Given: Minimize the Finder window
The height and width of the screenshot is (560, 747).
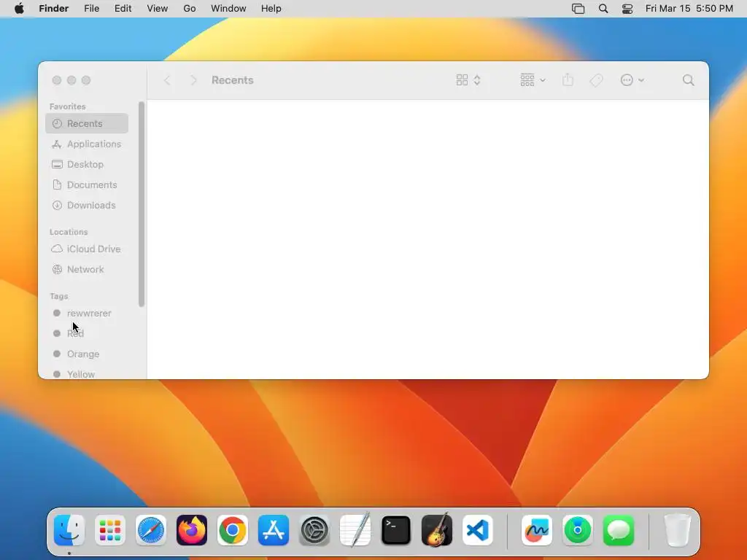Looking at the screenshot, I should coord(71,80).
